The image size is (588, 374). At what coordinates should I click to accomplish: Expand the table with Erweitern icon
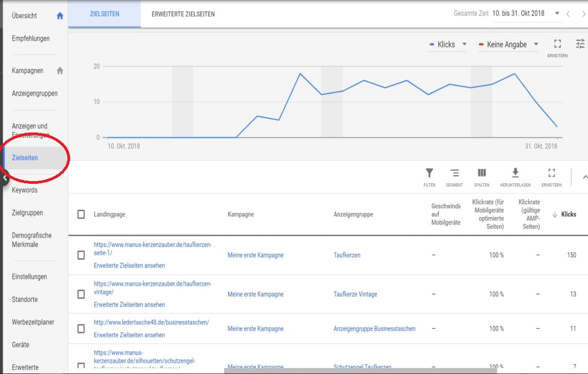(552, 173)
